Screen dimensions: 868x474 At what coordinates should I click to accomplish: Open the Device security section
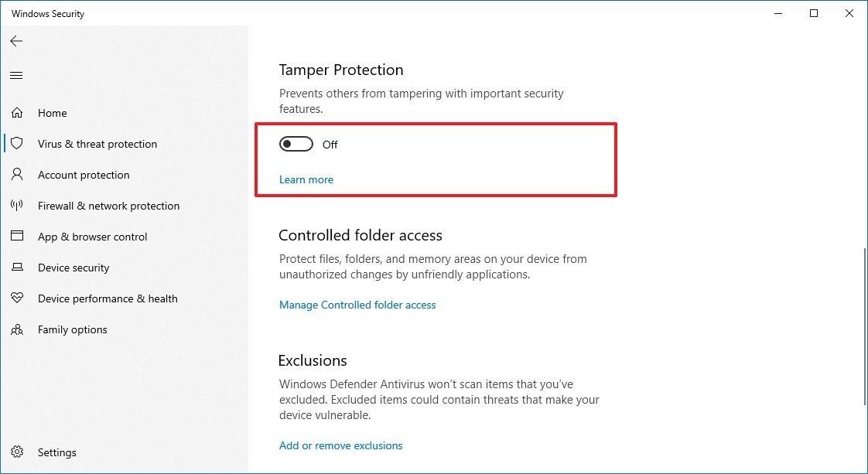point(73,268)
